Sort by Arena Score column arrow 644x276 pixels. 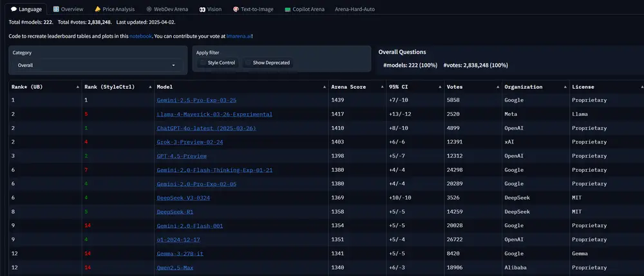pos(383,87)
